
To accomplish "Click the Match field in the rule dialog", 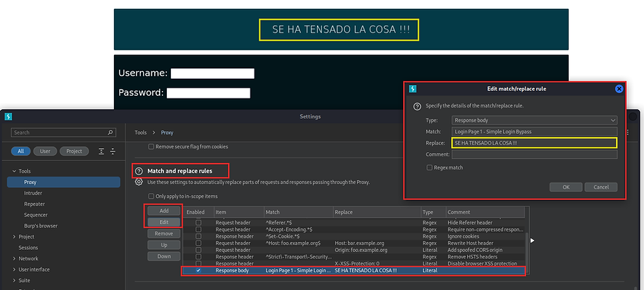I will [534, 132].
